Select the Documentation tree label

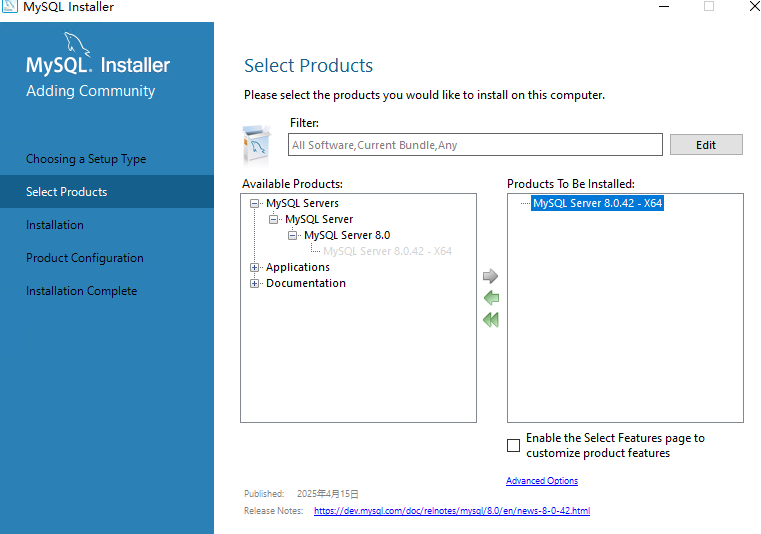tap(306, 283)
